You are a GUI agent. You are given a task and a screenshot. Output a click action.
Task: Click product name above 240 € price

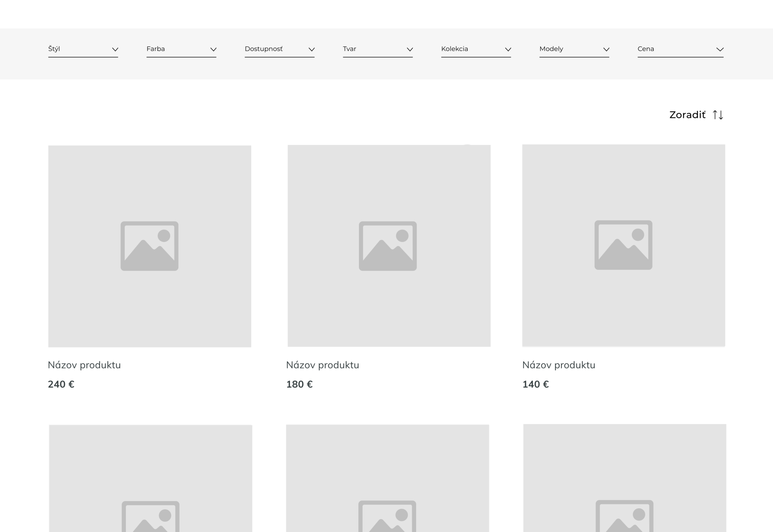[84, 365]
